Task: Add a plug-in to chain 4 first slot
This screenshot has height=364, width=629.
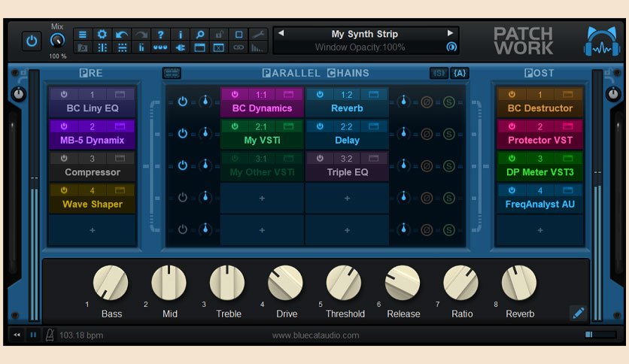Action: (x=262, y=198)
